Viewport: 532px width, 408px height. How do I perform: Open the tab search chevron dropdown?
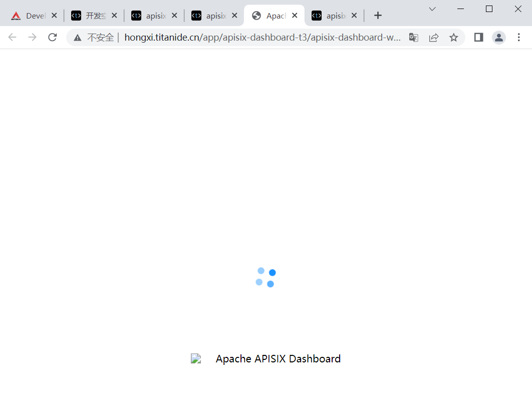pos(432,9)
